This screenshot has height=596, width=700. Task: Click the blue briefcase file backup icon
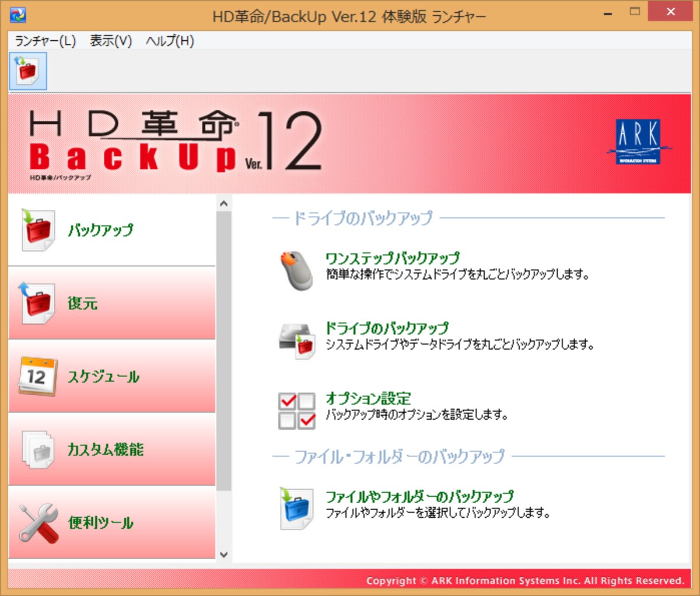(x=297, y=508)
